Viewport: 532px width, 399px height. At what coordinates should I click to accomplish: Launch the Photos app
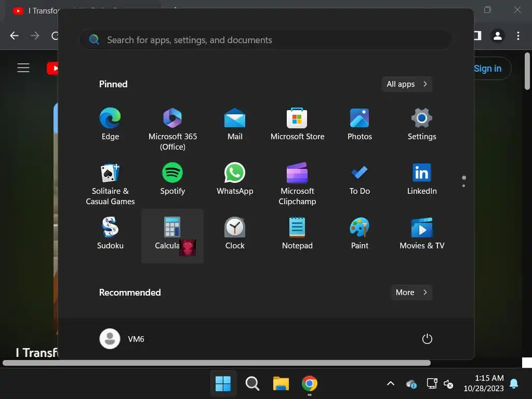pyautogui.click(x=360, y=124)
